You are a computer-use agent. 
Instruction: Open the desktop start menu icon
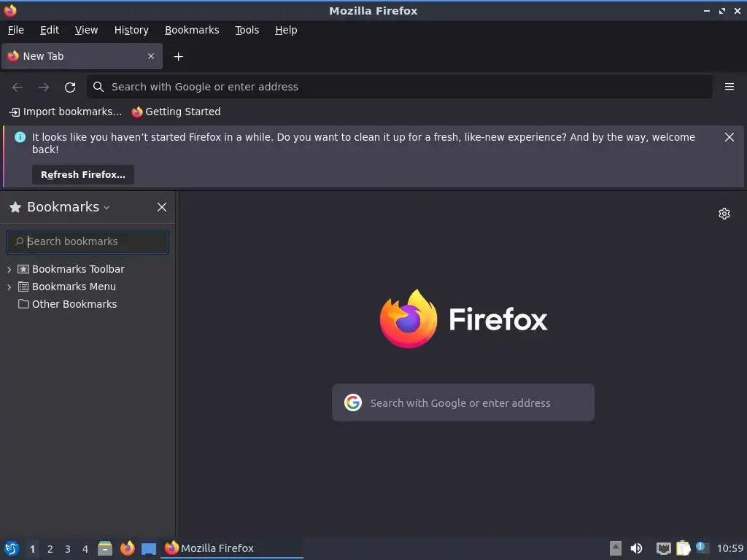point(12,548)
